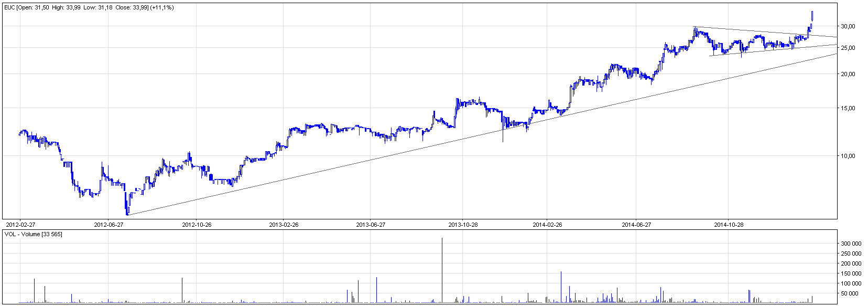Select the 2012-10-26 date axis label
This screenshot has height=306, width=868.
[197, 225]
